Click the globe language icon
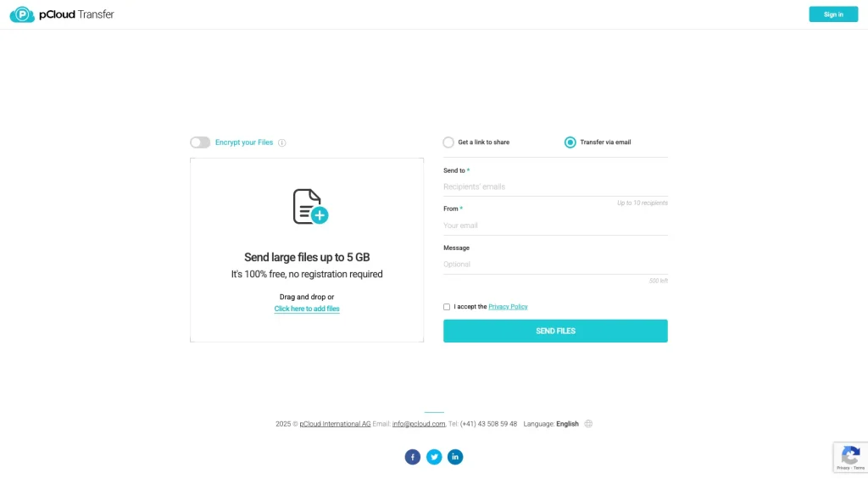The image size is (868, 479). click(588, 424)
